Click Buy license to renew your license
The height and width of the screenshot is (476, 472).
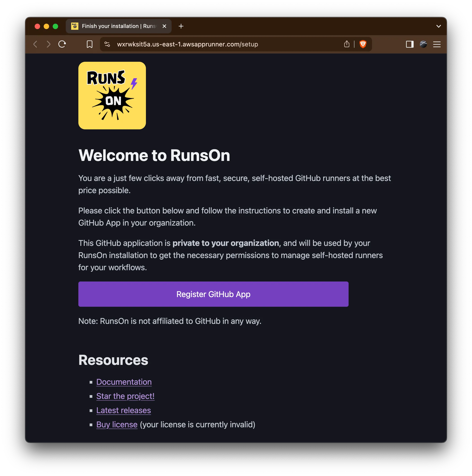click(x=117, y=425)
